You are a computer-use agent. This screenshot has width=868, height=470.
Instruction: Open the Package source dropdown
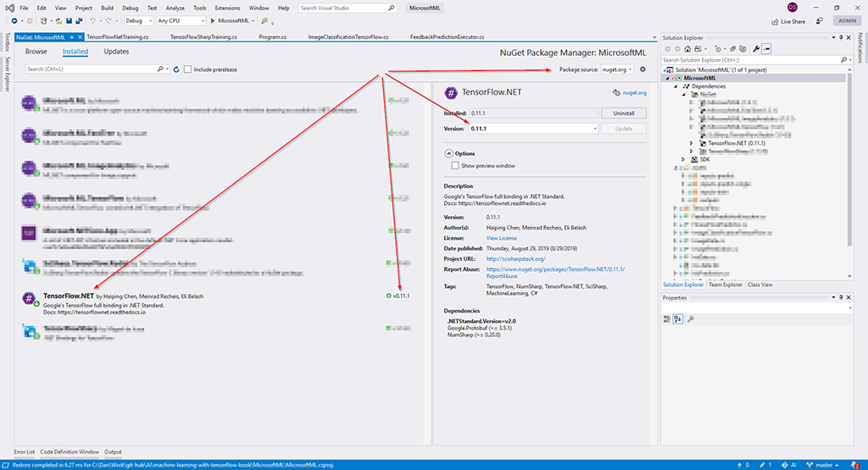(x=617, y=69)
